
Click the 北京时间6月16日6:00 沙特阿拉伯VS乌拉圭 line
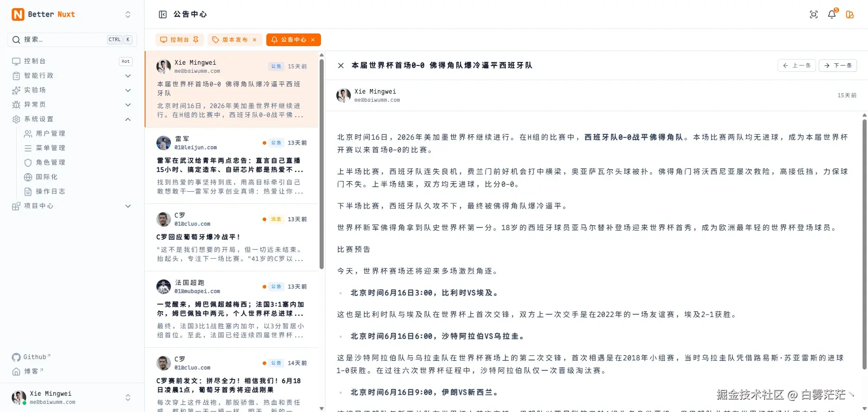pos(438,336)
